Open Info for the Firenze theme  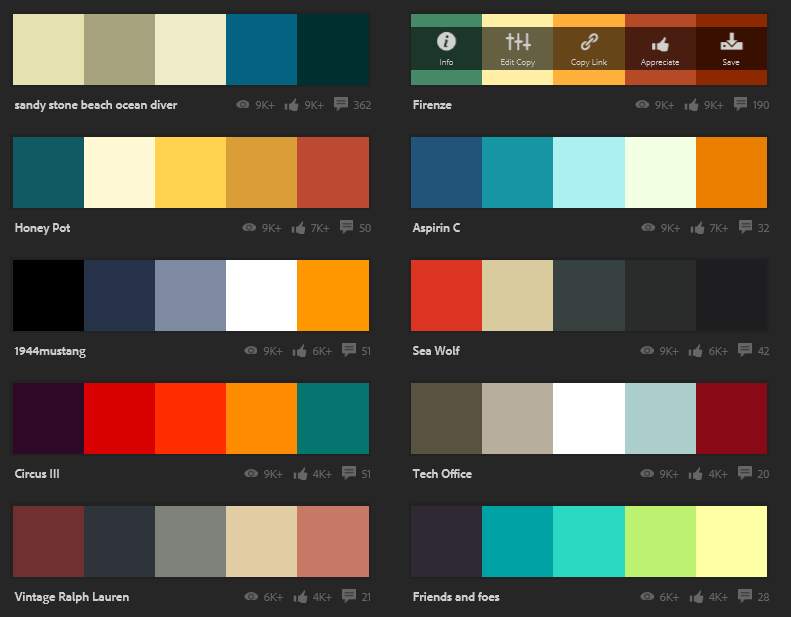coord(446,49)
